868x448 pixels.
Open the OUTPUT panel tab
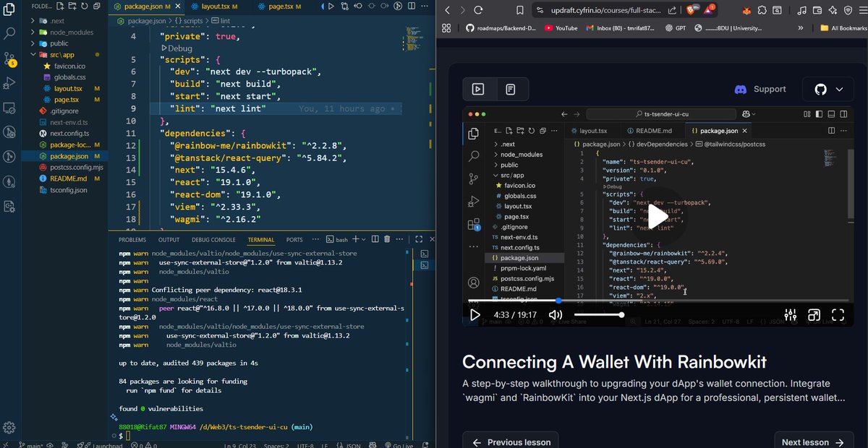tap(169, 239)
